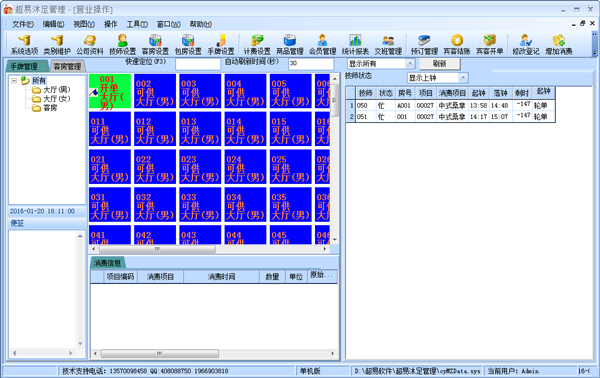The image size is (600, 378).
Task: Open 手牌设置 toolbar icon
Action: pyautogui.click(x=221, y=45)
